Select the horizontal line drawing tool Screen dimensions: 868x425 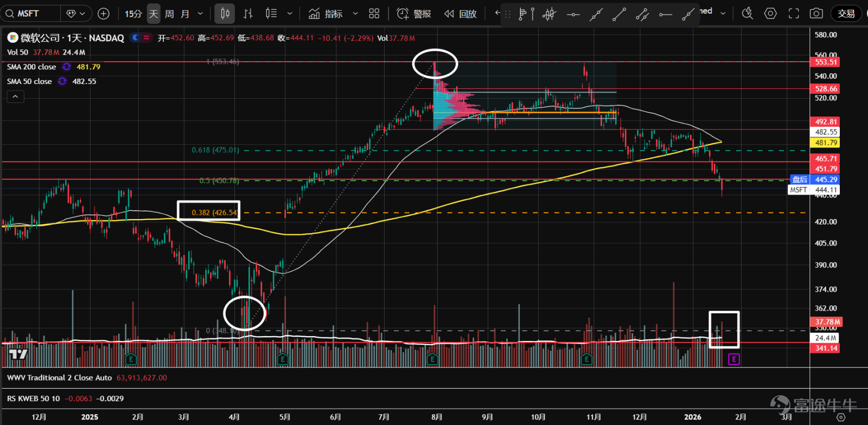pyautogui.click(x=573, y=15)
